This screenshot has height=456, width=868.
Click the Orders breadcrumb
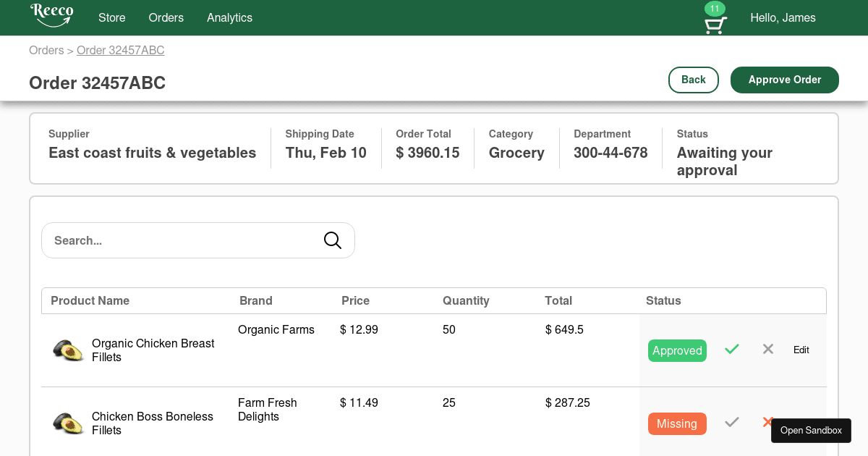pyautogui.click(x=46, y=50)
